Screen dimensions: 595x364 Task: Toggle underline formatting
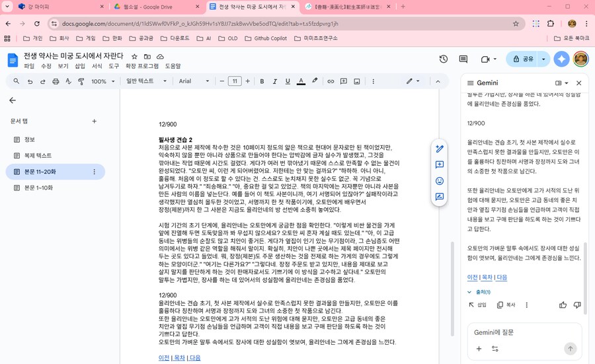(x=288, y=81)
